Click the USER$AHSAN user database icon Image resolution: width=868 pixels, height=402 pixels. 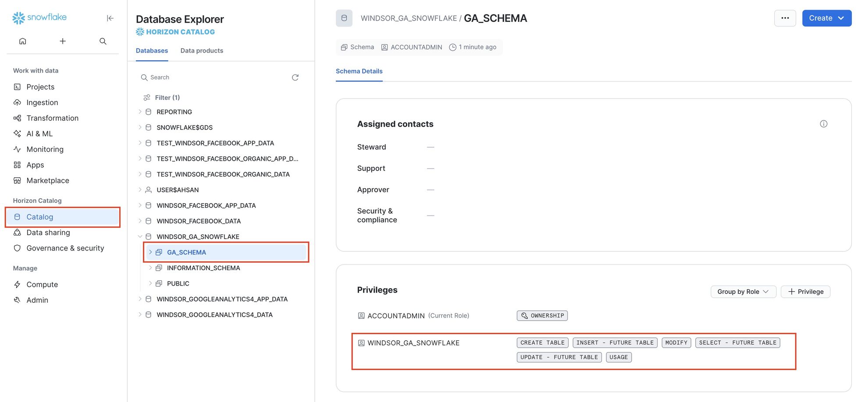point(149,190)
